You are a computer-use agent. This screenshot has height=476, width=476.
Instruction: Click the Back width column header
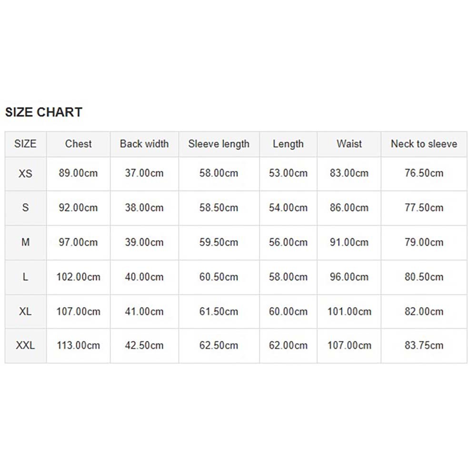(144, 144)
